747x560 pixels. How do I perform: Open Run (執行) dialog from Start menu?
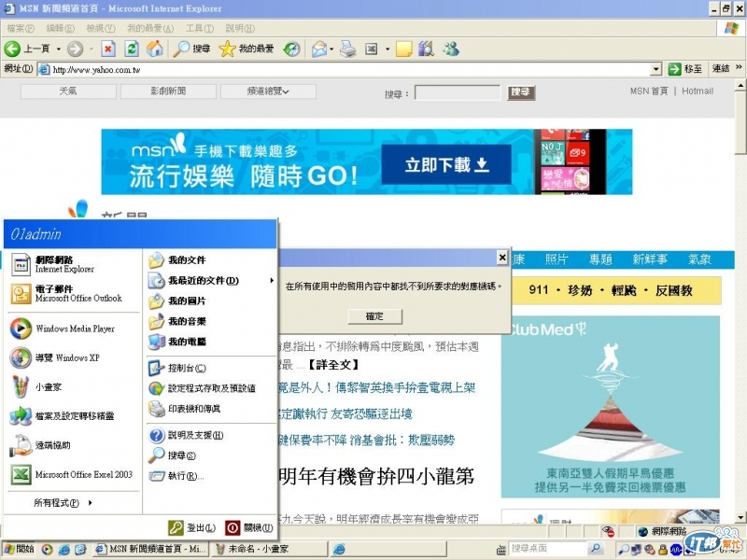[x=211, y=476]
